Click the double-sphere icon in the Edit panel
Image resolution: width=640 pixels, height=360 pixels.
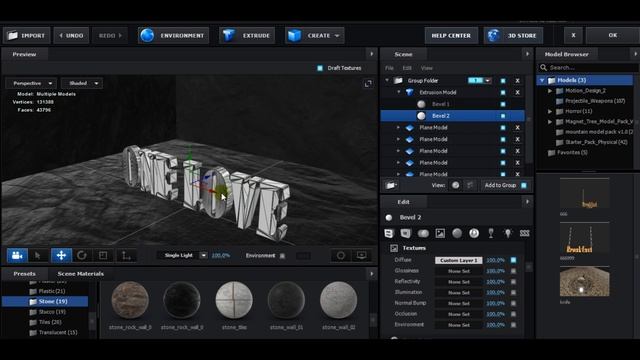click(423, 233)
